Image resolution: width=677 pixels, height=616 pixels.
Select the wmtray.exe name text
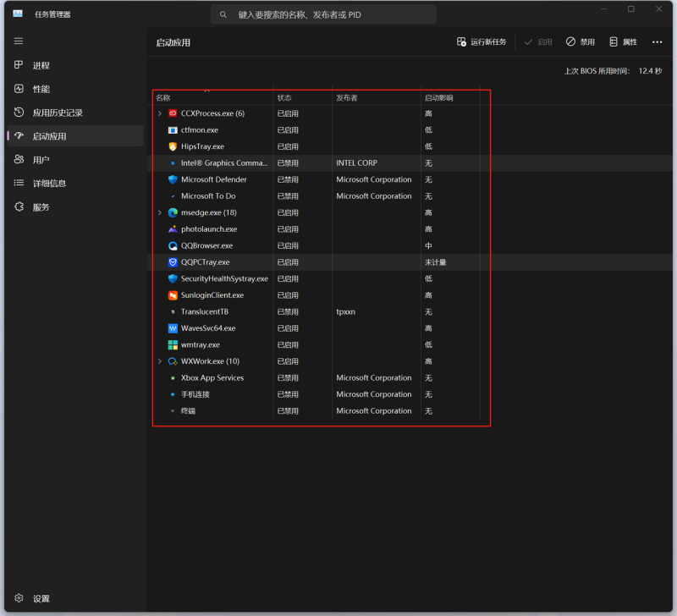(x=201, y=345)
